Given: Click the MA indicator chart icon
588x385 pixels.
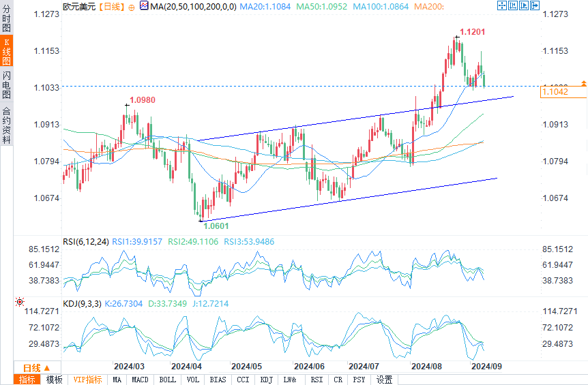Looking at the screenshot, I should pyautogui.click(x=144, y=5).
